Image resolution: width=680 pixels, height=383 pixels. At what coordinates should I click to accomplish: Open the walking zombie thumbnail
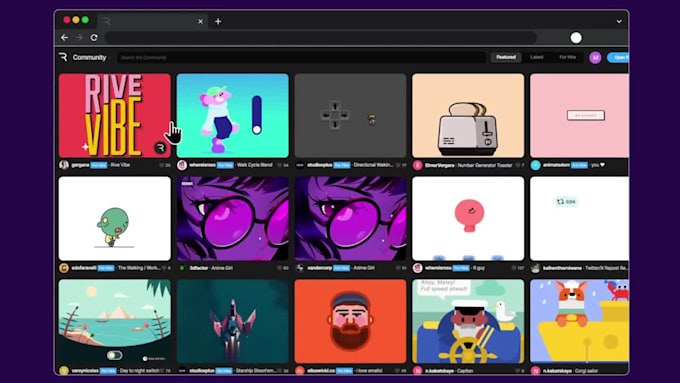click(x=115, y=219)
